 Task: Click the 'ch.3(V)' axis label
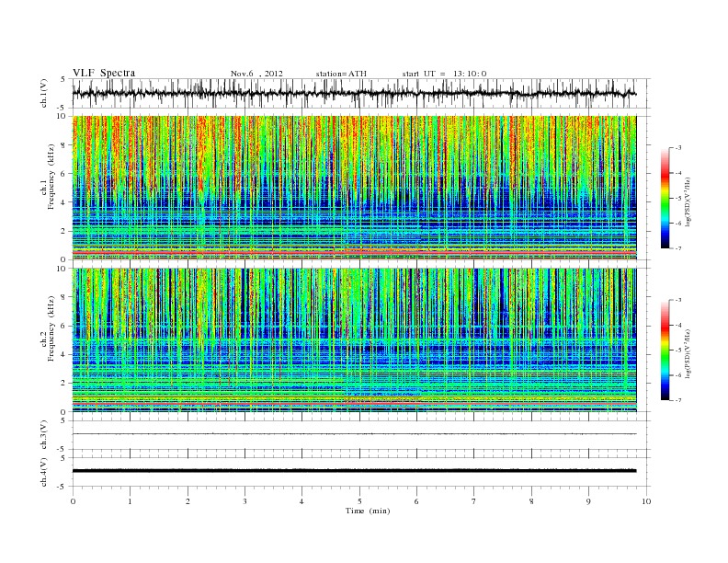pos(44,435)
